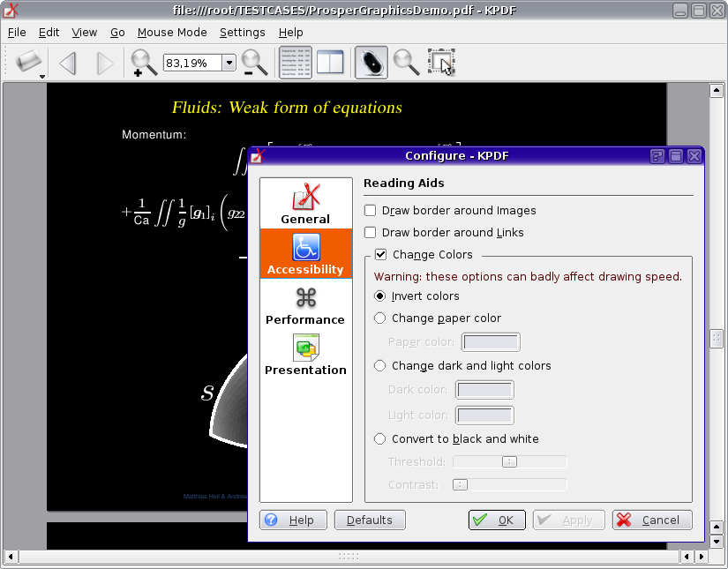728x569 pixels.
Task: Click the zoom in magnifier
Action: [144, 63]
